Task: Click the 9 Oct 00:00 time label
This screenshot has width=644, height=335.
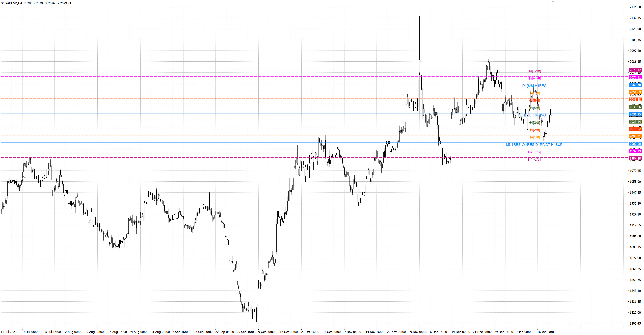Action: coord(266,332)
